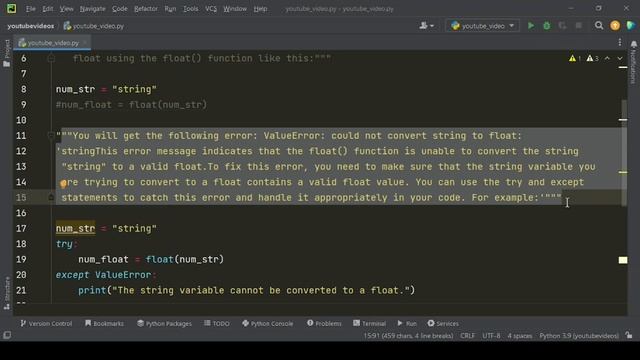Open the View menu
The height and width of the screenshot is (360, 640).
pos(67,9)
